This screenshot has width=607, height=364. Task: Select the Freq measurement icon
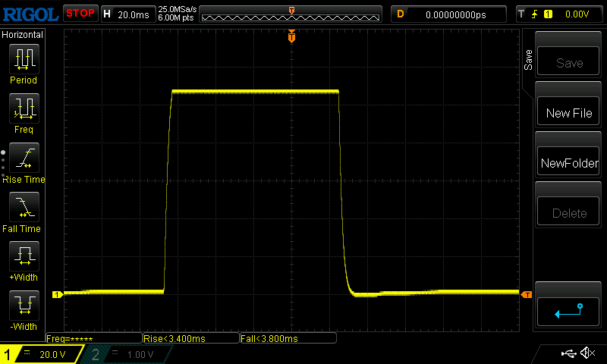[x=24, y=108]
